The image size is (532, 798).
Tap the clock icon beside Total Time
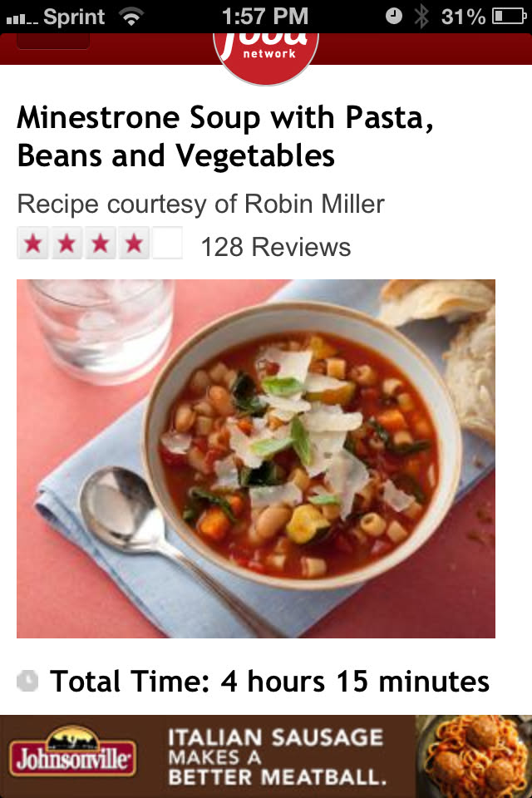(x=27, y=682)
